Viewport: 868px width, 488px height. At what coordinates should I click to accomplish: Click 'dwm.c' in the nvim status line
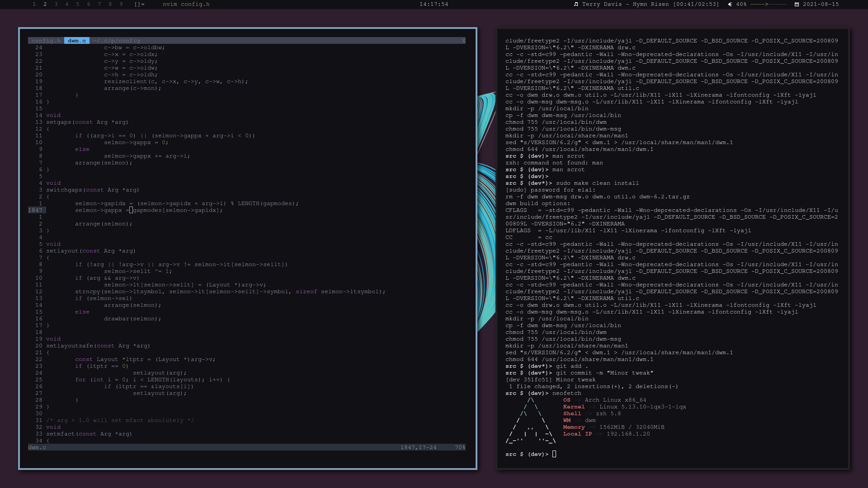click(x=37, y=447)
